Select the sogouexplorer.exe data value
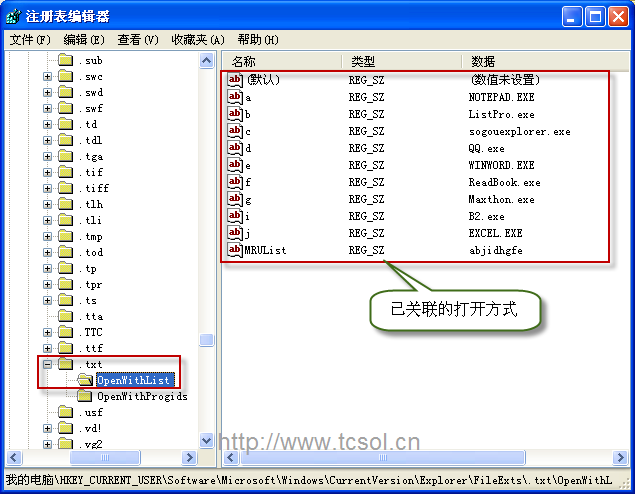The height and width of the screenshot is (494, 635). click(x=520, y=131)
